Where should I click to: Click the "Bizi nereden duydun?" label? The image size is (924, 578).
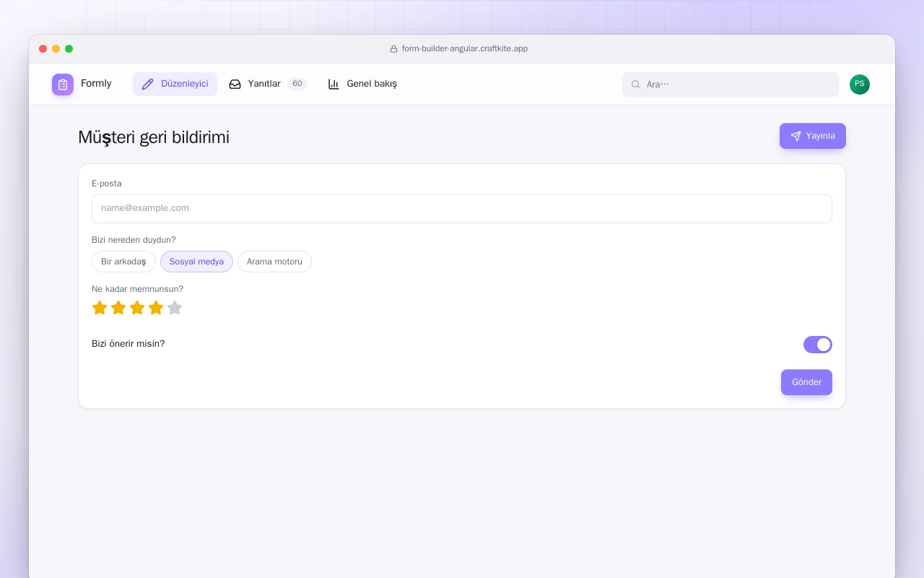click(x=134, y=240)
